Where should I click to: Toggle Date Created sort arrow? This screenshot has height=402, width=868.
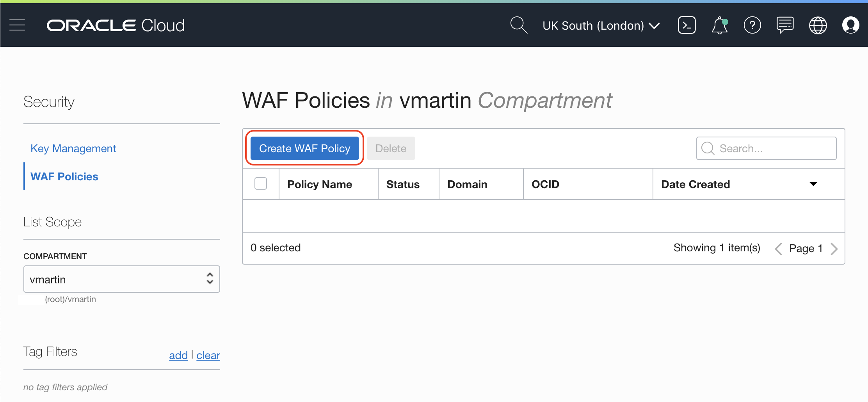tap(813, 184)
